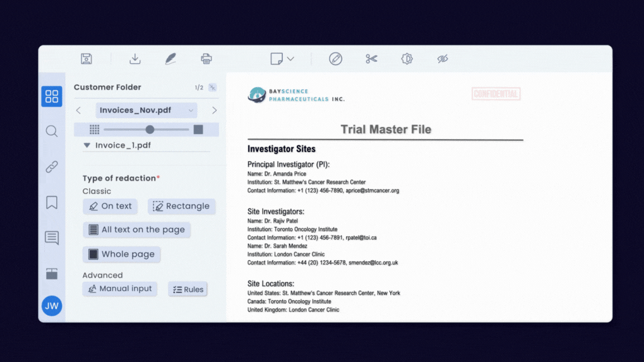Toggle the crossed-out eye visibility icon
644x362 pixels.
coord(443,59)
